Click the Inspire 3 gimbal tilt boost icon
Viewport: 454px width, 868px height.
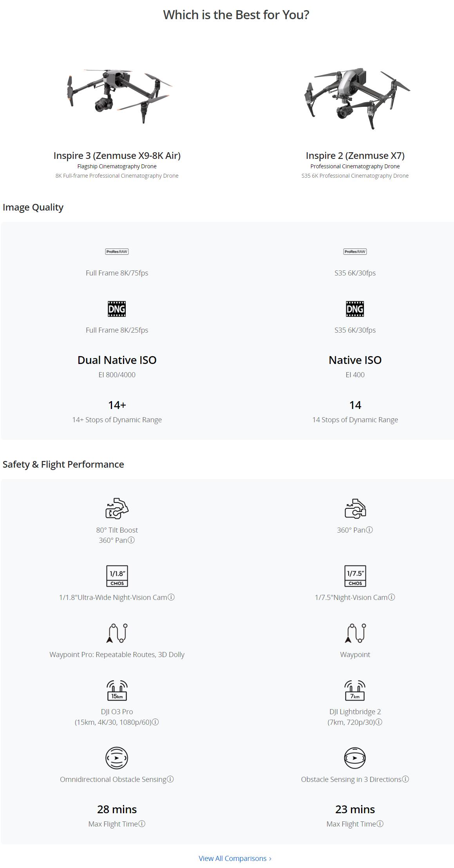point(117,508)
